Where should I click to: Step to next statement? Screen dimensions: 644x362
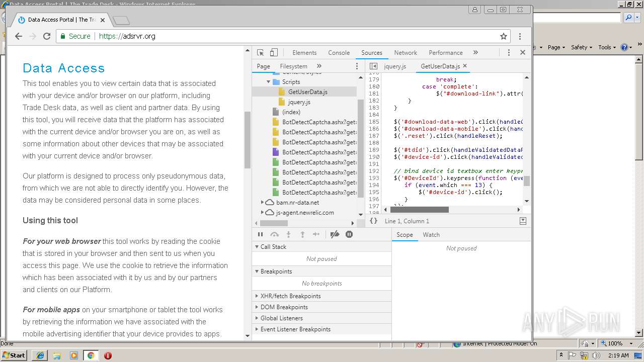[316, 234]
